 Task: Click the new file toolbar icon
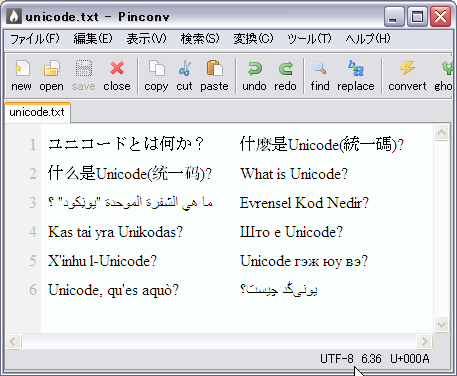pos(22,69)
